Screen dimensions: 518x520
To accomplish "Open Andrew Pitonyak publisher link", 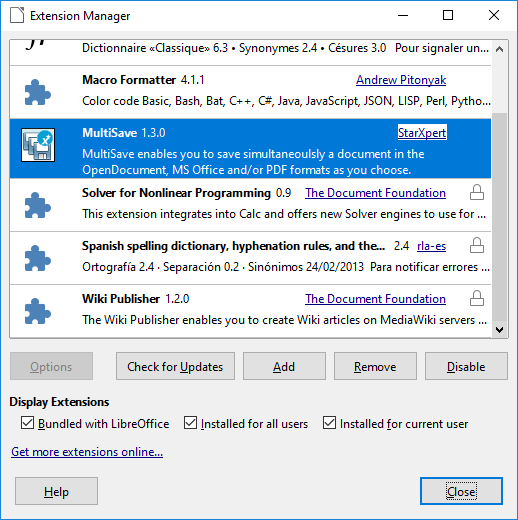I will click(401, 80).
